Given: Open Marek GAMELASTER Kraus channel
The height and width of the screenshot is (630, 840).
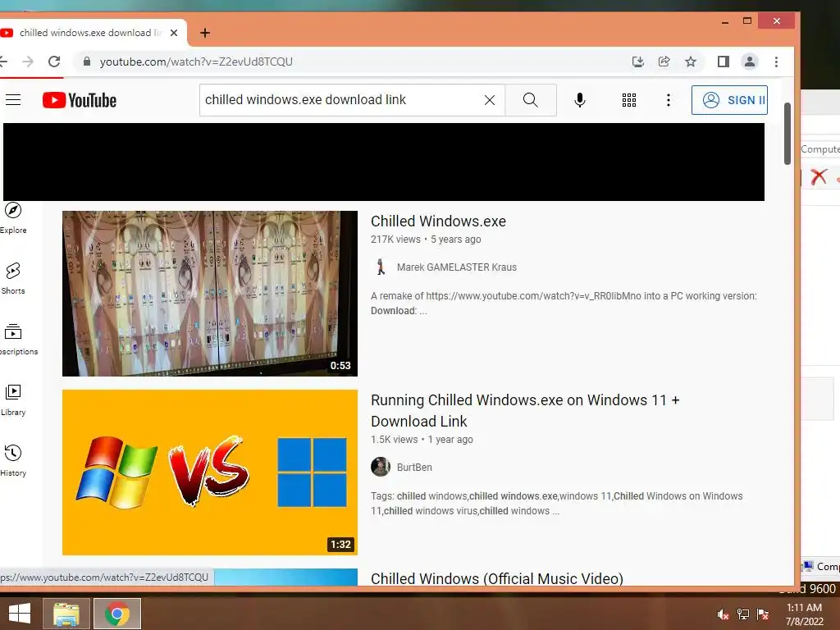Looking at the screenshot, I should 456,267.
